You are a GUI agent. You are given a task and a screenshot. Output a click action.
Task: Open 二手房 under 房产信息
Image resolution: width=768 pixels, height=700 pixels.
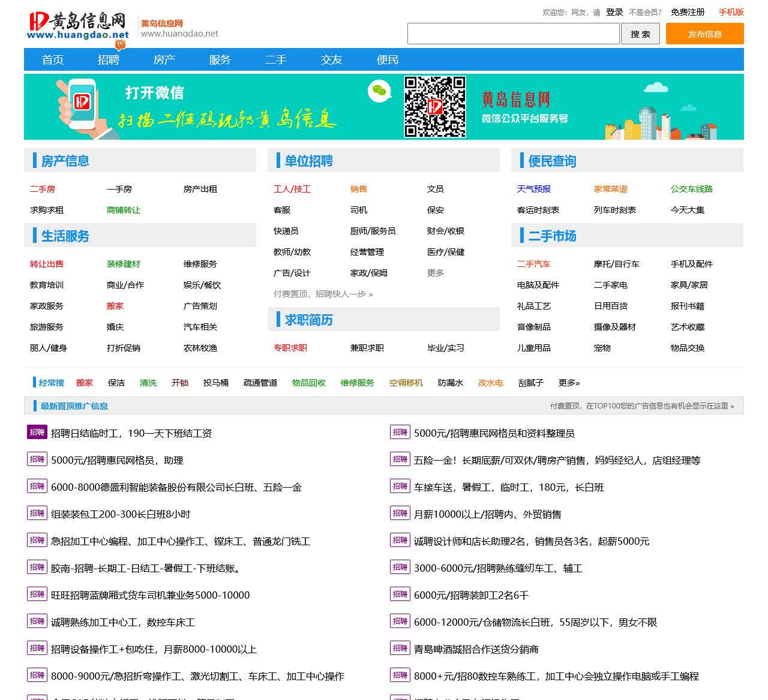click(43, 189)
